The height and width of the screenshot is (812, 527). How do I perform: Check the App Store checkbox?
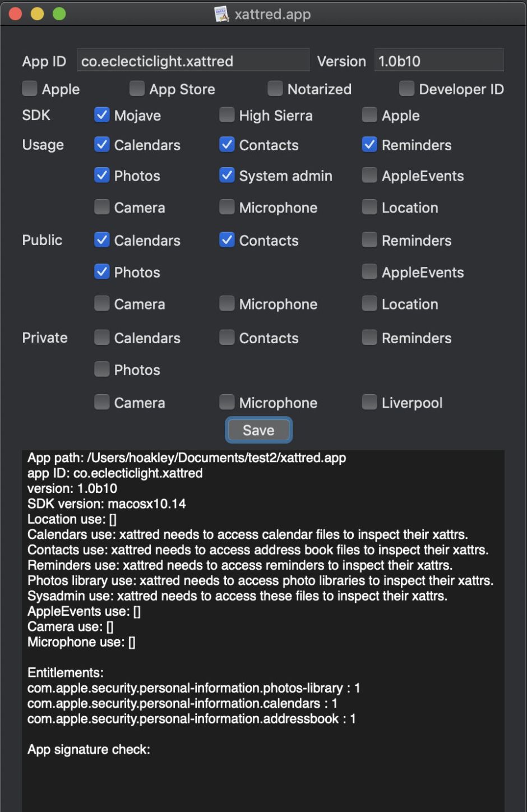coord(137,89)
